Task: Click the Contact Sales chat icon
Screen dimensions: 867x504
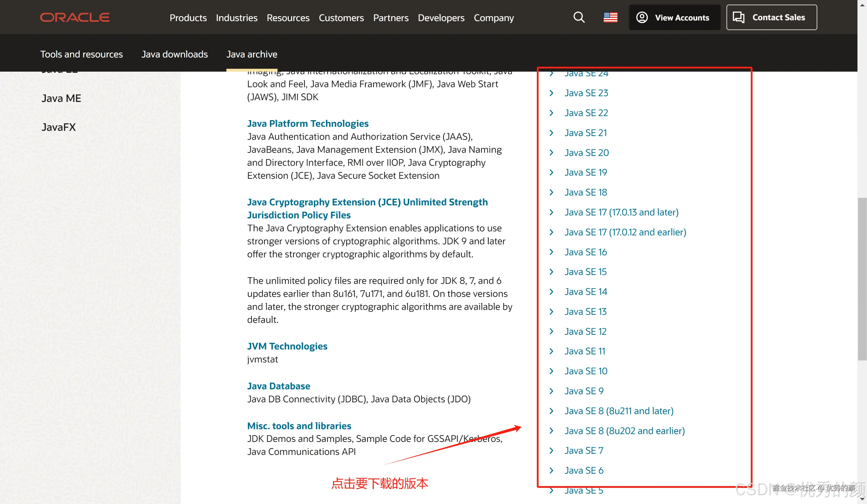Action: 738,17
